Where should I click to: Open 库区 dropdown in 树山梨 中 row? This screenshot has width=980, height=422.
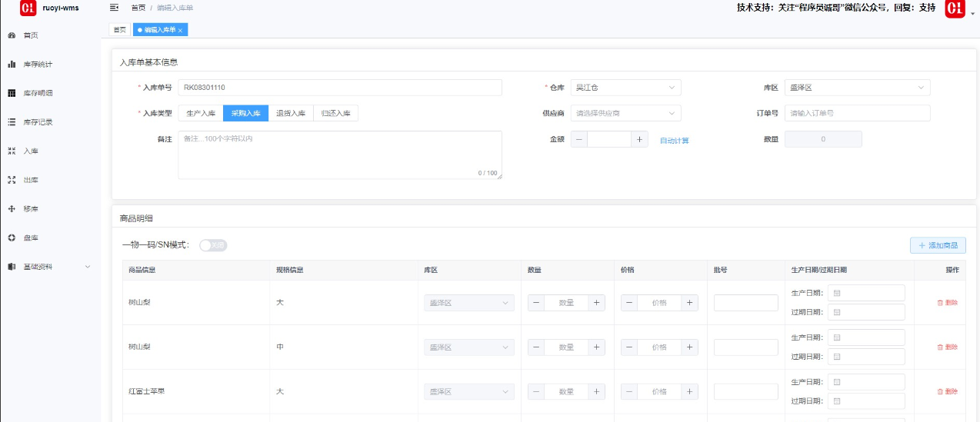click(469, 347)
